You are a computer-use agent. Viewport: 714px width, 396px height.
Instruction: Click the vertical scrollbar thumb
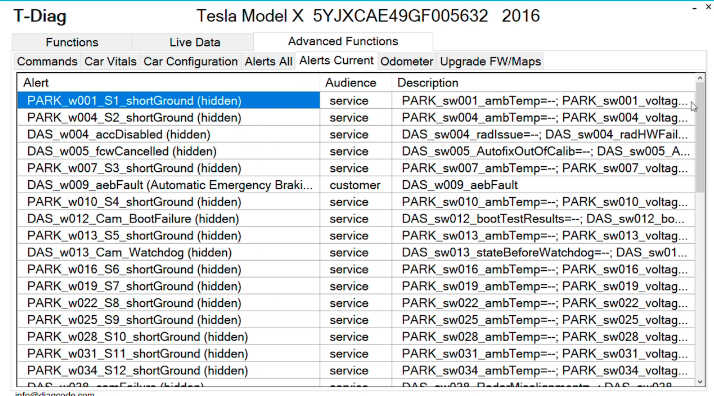pyautogui.click(x=700, y=138)
